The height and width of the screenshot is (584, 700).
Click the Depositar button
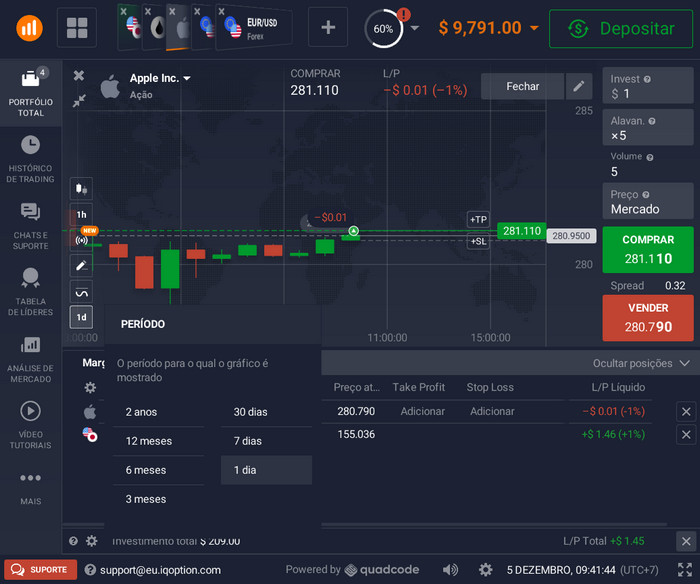[621, 29]
